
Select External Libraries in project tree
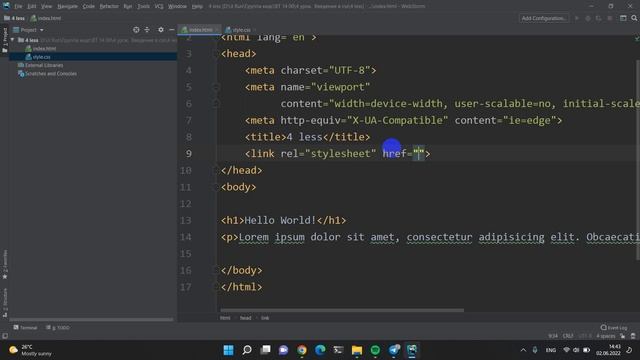(x=40, y=65)
